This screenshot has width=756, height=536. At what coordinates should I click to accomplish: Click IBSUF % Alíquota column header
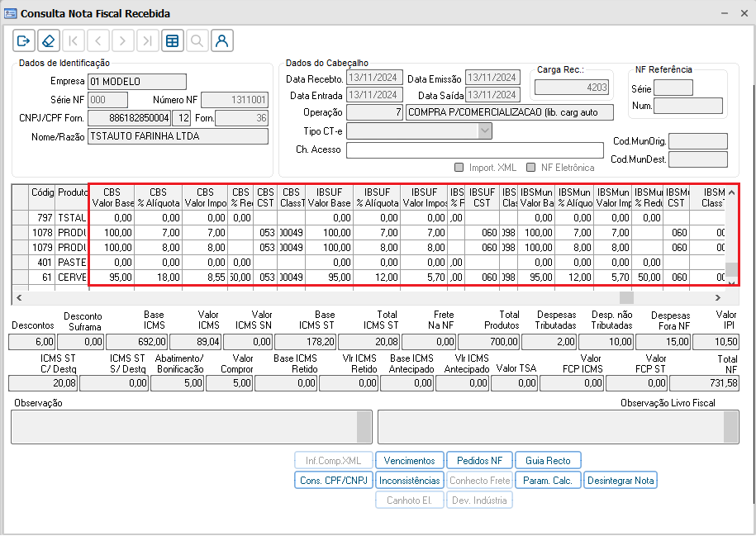[377, 197]
